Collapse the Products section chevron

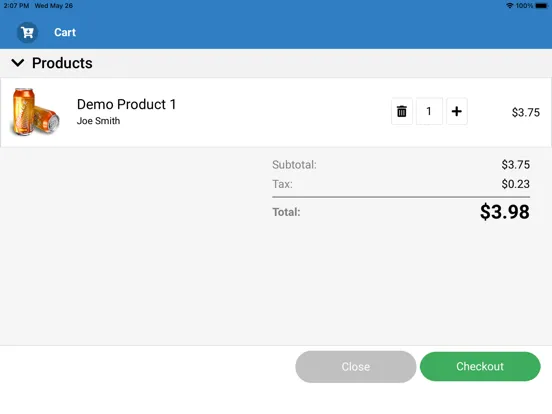18,63
